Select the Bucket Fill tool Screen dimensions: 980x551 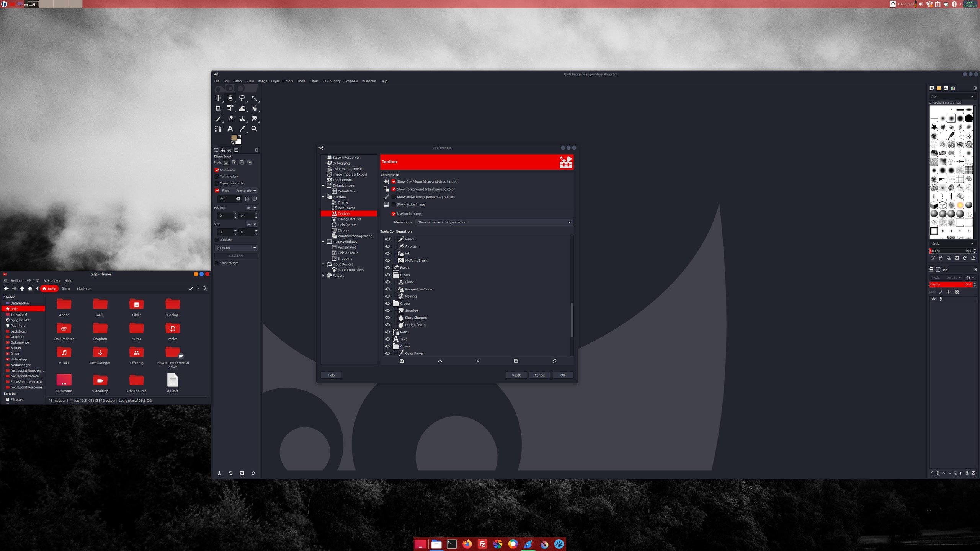click(254, 109)
